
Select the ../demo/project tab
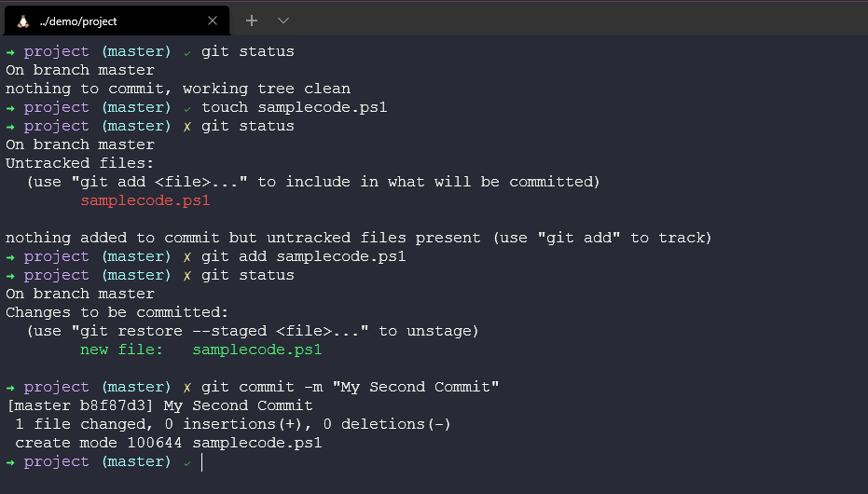pyautogui.click(x=112, y=21)
